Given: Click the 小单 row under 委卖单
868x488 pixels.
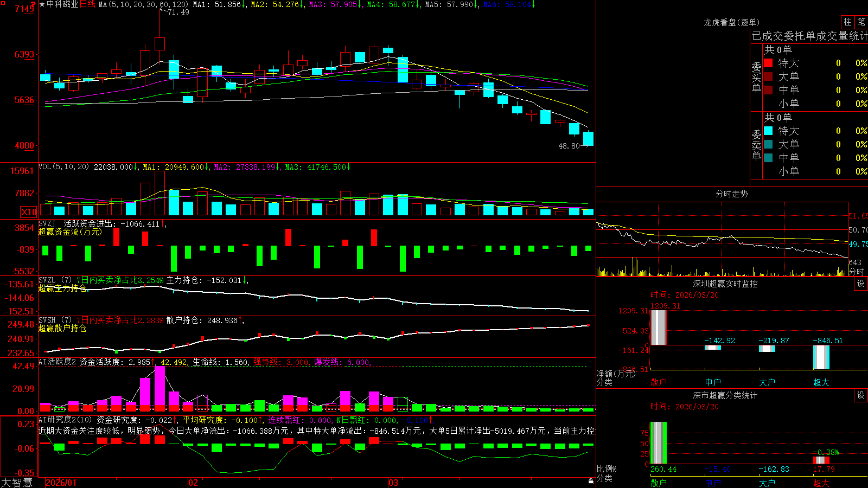Looking at the screenshot, I should (x=815, y=171).
